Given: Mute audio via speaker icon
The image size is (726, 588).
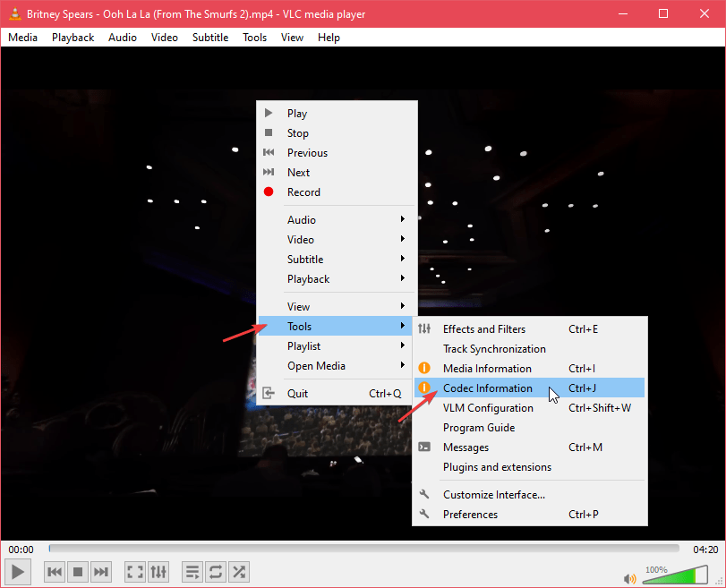Looking at the screenshot, I should (630, 578).
